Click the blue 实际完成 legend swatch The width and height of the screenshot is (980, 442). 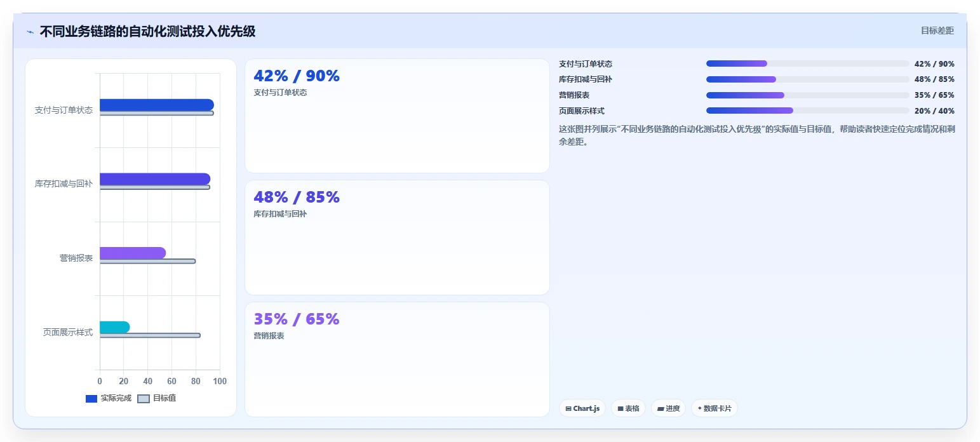click(x=91, y=399)
